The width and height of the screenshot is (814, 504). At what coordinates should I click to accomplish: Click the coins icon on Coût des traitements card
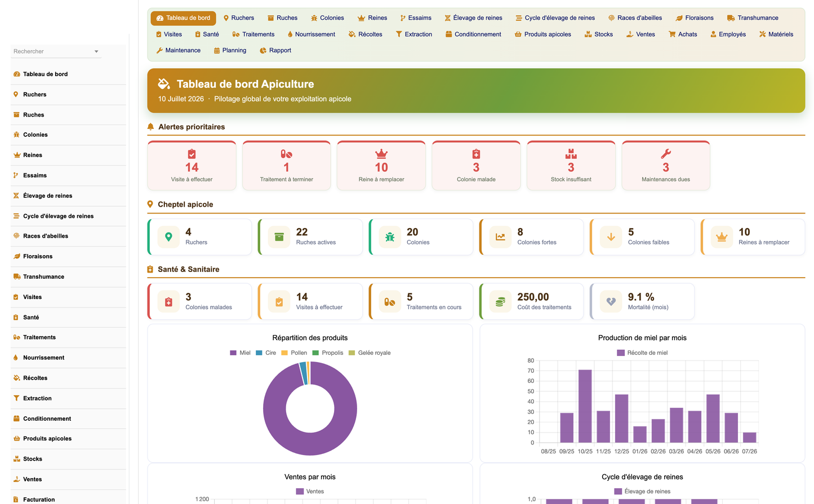500,302
